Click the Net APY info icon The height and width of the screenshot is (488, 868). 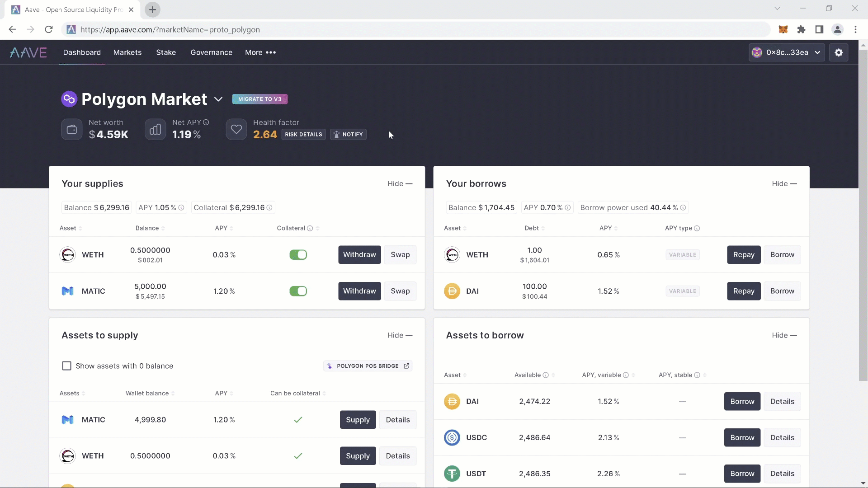(206, 122)
